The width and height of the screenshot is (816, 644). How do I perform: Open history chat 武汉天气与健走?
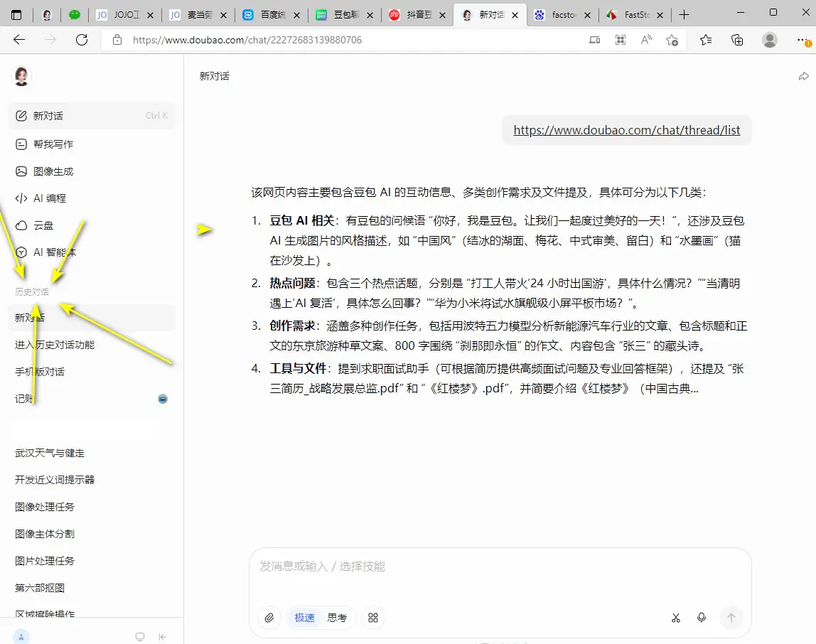[x=92, y=453]
